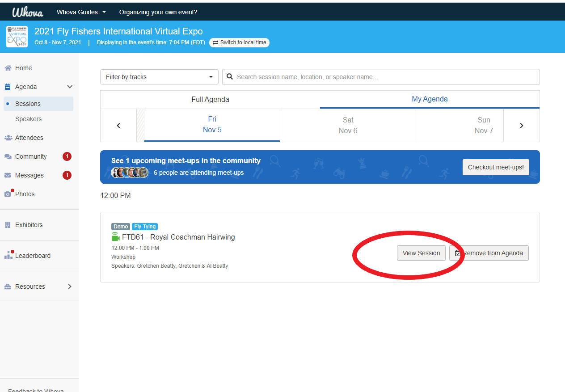The height and width of the screenshot is (392, 565).
Task: Collapse the Agenda section chevron
Action: 70,87
